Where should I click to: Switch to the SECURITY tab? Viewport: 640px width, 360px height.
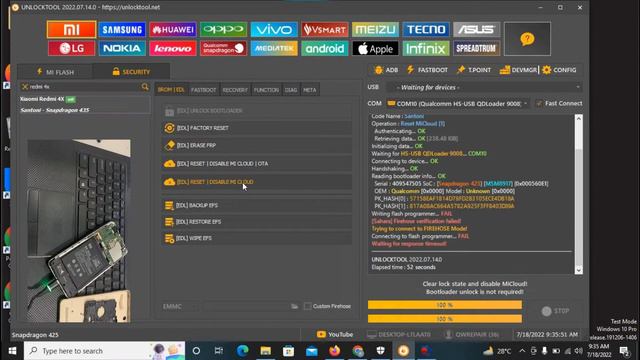click(131, 72)
